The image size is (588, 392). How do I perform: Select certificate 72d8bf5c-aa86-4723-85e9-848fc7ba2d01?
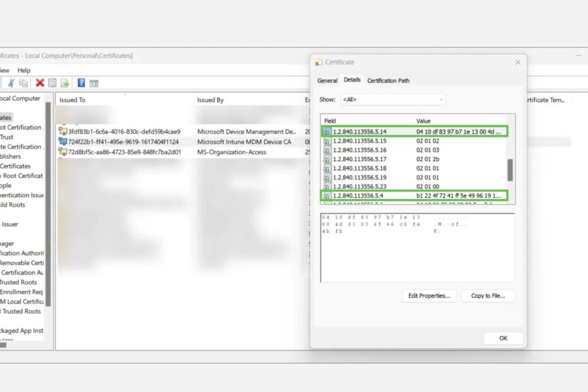[125, 152]
